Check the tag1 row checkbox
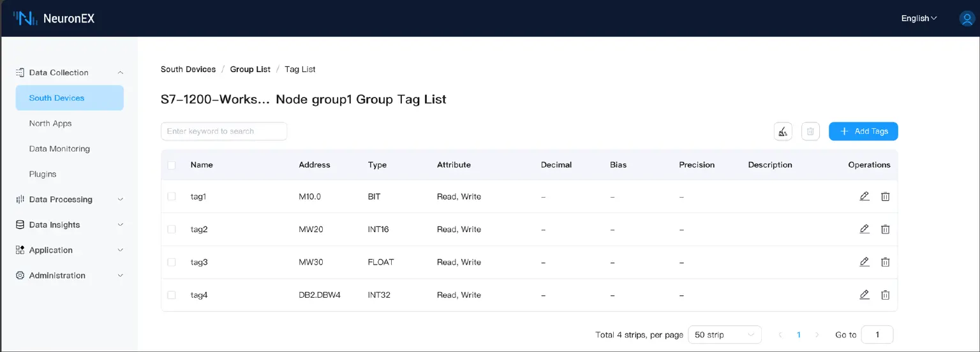The height and width of the screenshot is (352, 980). point(172,196)
